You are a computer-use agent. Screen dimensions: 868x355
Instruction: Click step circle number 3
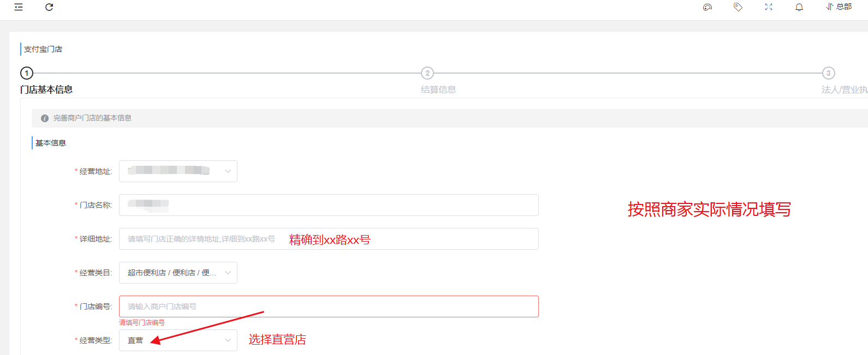[x=828, y=73]
